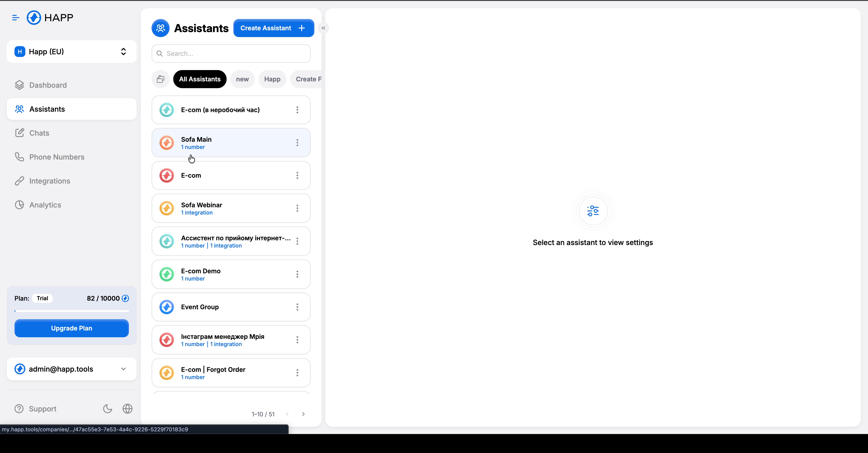Collapse the assistants panel with double chevron
The width and height of the screenshot is (868, 453).
pos(323,28)
